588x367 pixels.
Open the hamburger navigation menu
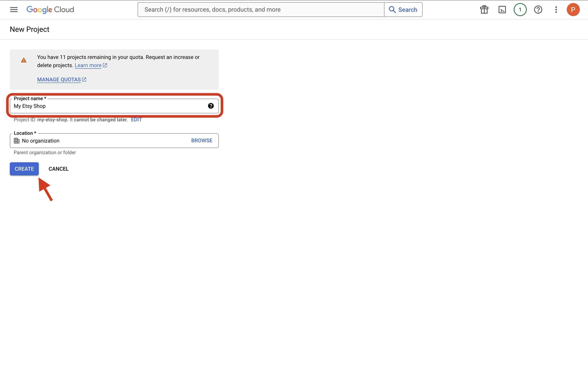(x=14, y=9)
